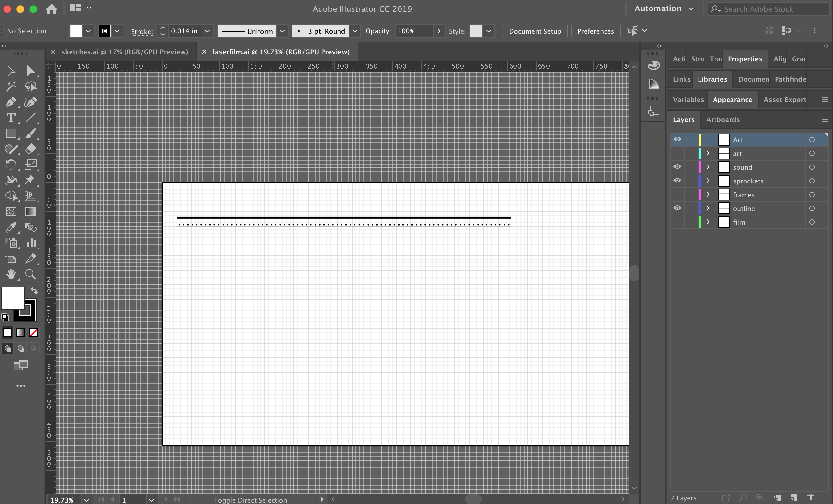
Task: Select the Eyedropper tool
Action: pos(11,227)
